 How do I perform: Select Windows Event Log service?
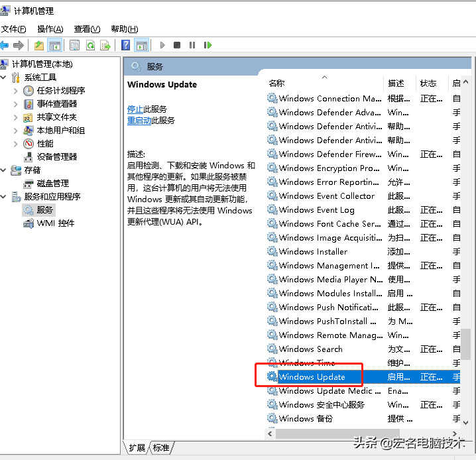pos(363,210)
